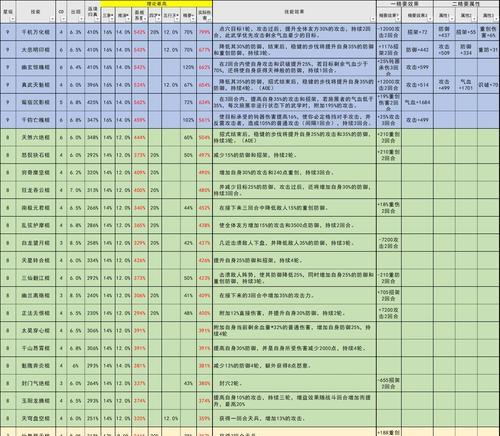Select the 120% value cell
The width and height of the screenshot is (500, 436).
point(188,67)
